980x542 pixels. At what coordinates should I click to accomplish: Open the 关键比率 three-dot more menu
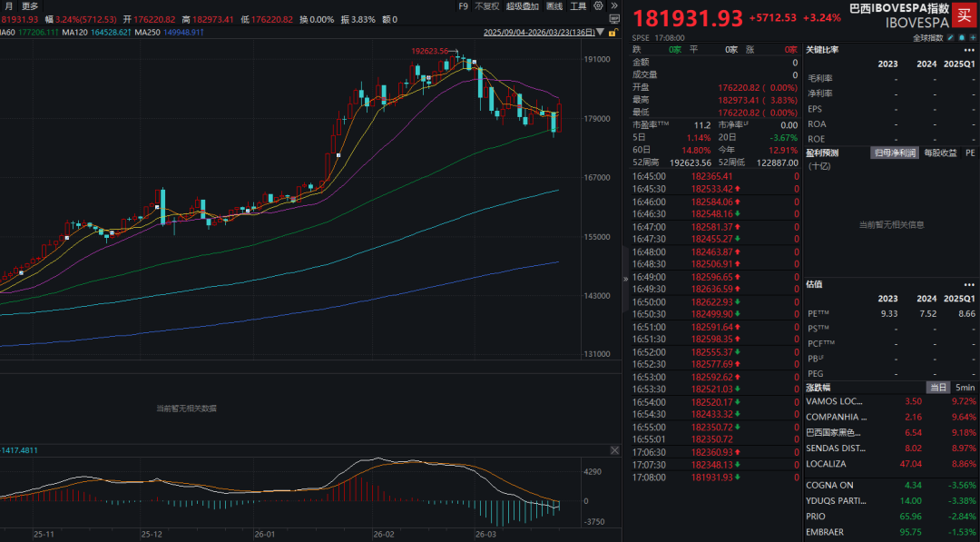tap(969, 50)
